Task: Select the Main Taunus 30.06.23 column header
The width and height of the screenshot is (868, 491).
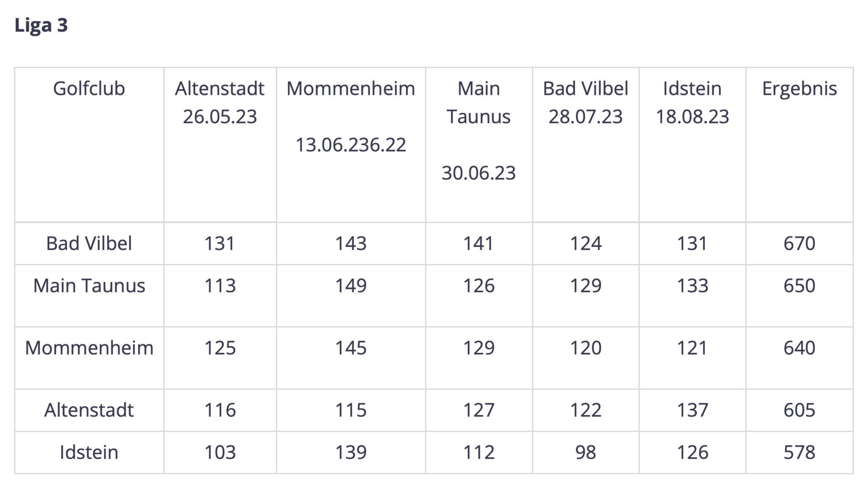Action: [x=479, y=130]
